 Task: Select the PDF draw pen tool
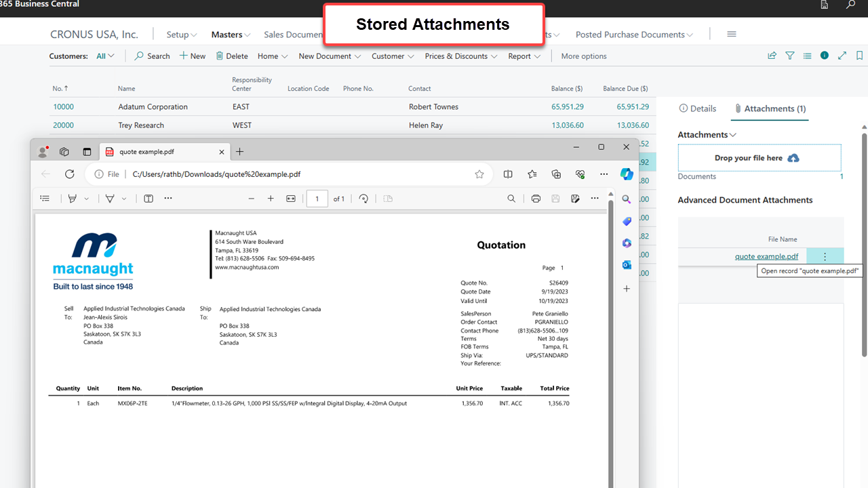click(x=110, y=199)
